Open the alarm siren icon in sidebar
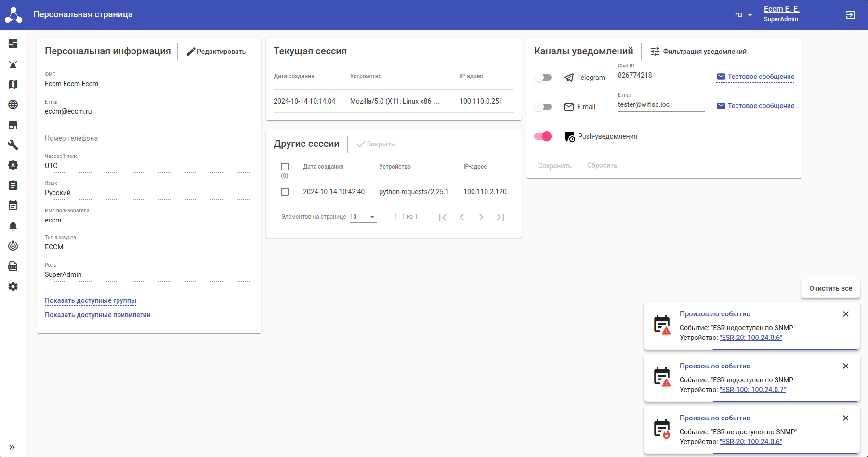868x457 pixels. (13, 64)
